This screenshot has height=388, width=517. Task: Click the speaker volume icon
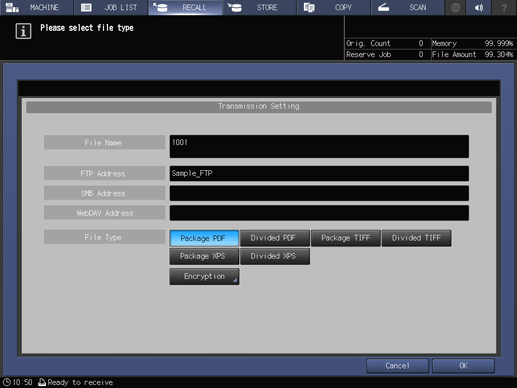(479, 7)
